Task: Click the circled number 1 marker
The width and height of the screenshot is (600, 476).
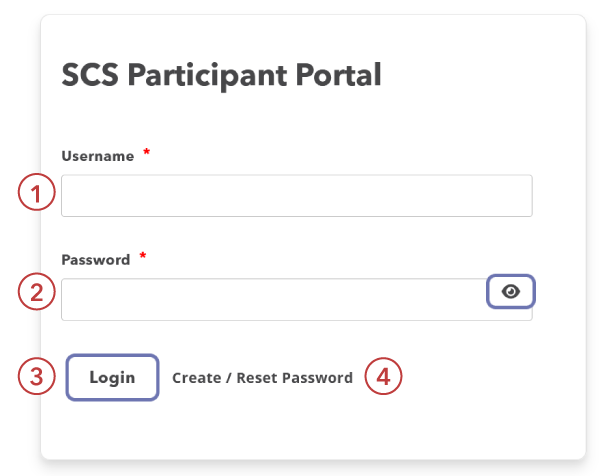Action: pyautogui.click(x=35, y=193)
